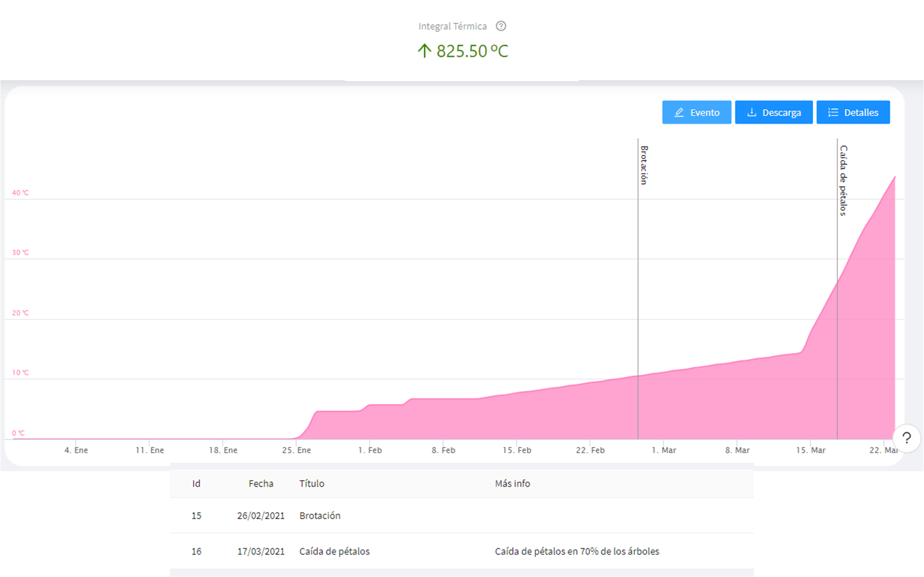
Task: Click the 1. Mar x-axis label
Action: (664, 450)
